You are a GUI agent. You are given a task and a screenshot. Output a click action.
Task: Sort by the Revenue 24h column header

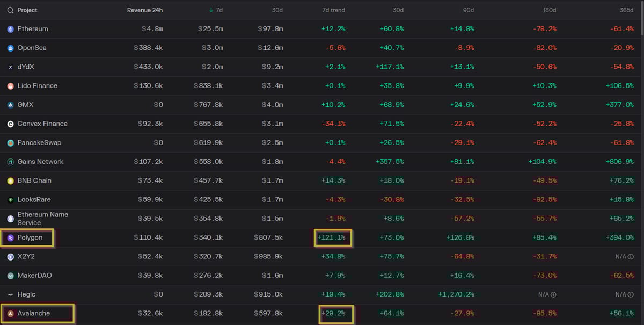[x=145, y=10]
